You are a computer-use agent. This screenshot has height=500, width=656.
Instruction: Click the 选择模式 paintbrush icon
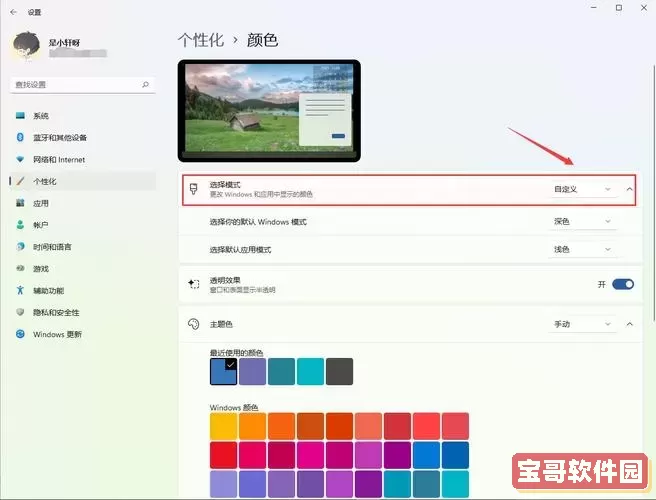(x=193, y=189)
